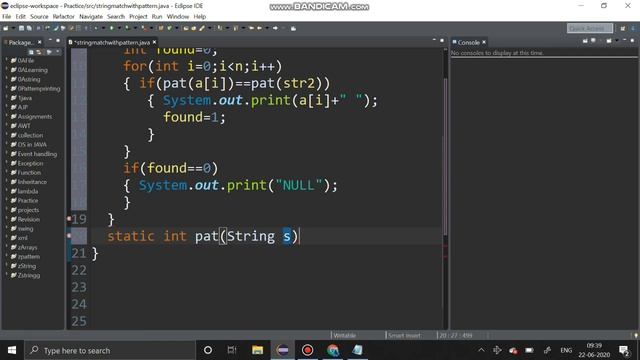
Task: Select the Event handling project
Action: tap(37, 153)
